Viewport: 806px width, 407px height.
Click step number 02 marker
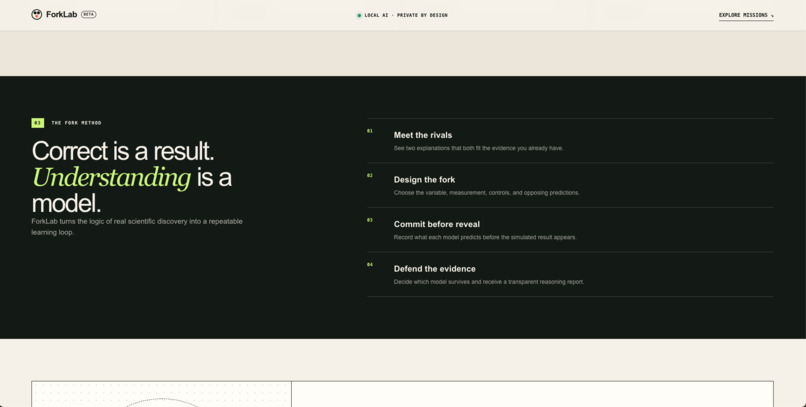(370, 176)
